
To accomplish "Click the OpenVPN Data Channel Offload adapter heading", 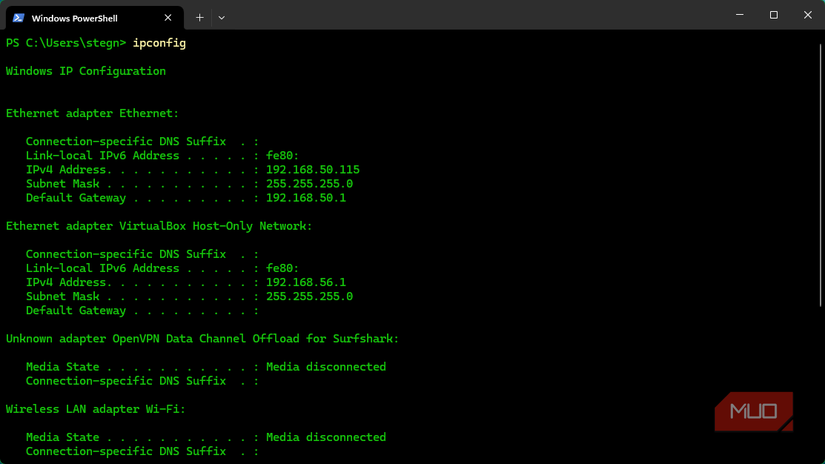I will coord(202,339).
